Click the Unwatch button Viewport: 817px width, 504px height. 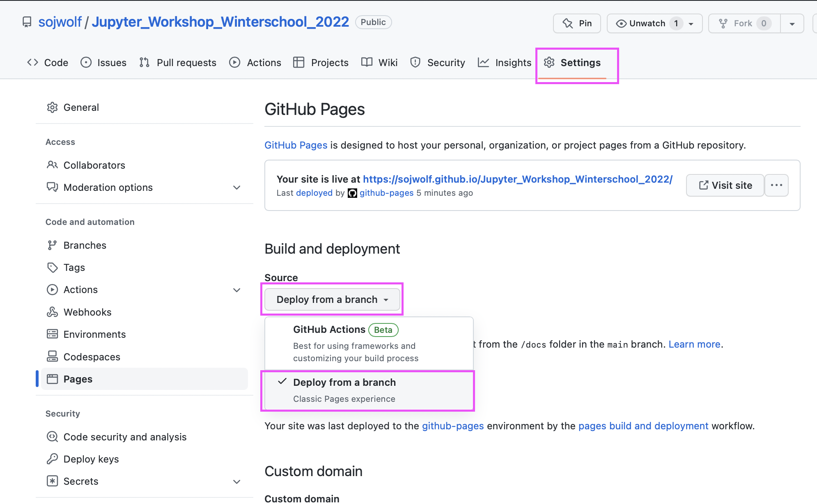647,23
